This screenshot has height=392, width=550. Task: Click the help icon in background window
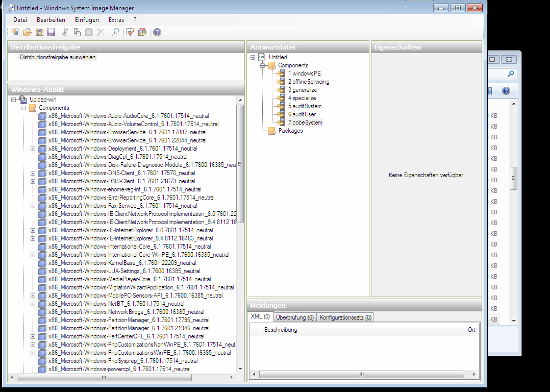(x=506, y=91)
